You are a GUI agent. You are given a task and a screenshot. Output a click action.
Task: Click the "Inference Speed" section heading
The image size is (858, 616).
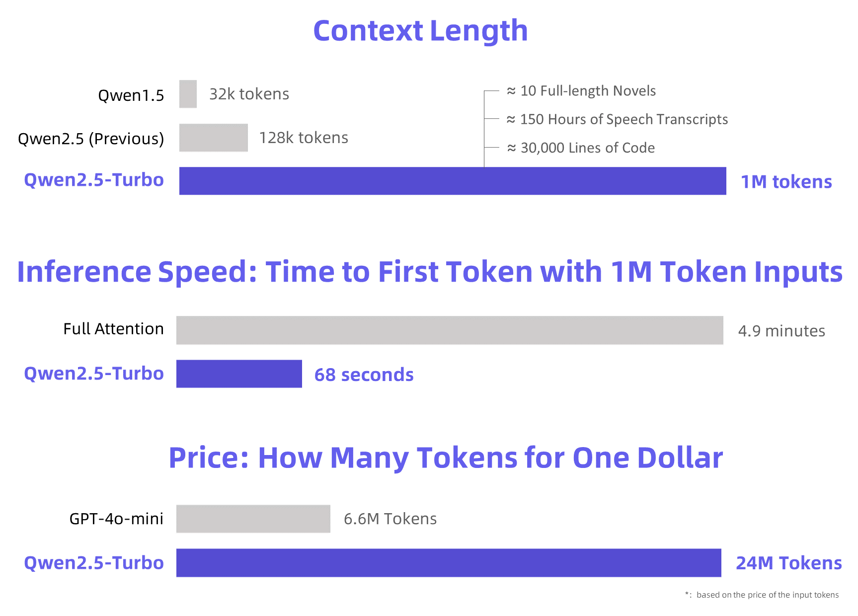pos(429,272)
